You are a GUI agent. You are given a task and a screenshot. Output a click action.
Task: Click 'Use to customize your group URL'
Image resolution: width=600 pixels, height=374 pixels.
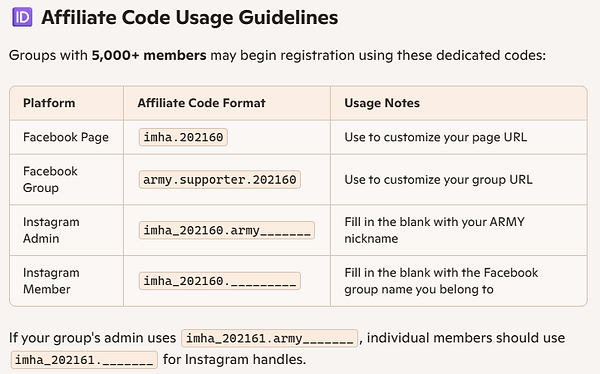tap(438, 180)
